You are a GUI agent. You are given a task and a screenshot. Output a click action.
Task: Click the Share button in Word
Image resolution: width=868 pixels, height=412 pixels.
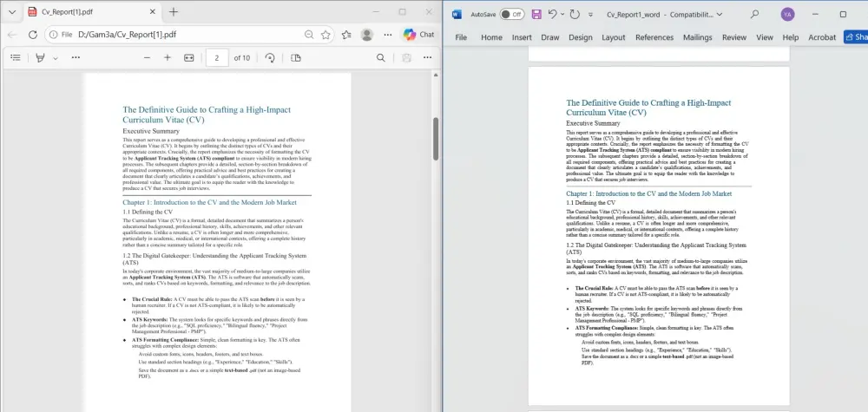[x=856, y=37]
